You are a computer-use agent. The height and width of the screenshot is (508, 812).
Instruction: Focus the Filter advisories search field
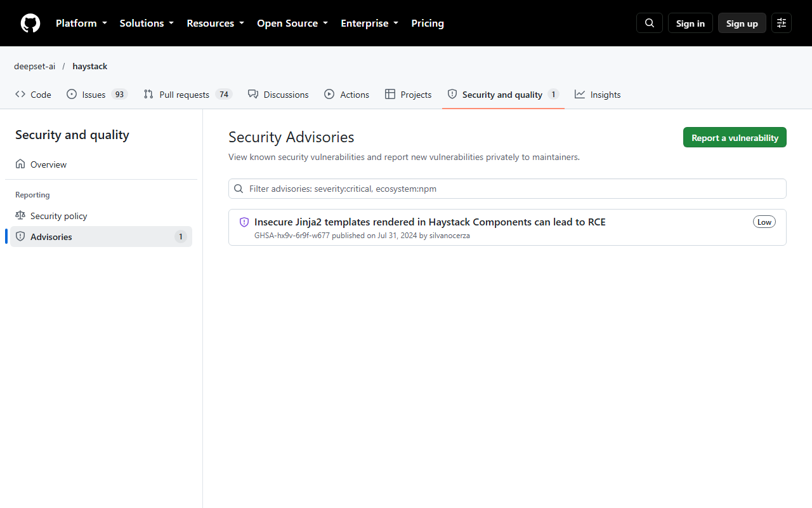[507, 189]
